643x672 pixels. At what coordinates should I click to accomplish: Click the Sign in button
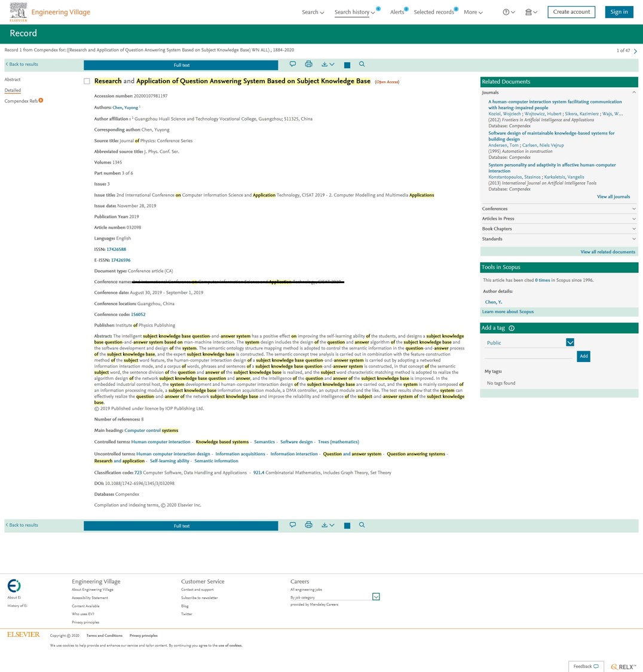619,12
